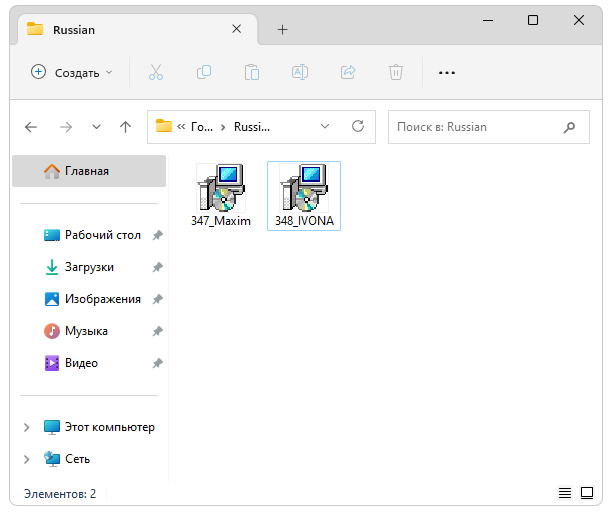Click the Paste clipboard icon

point(252,73)
